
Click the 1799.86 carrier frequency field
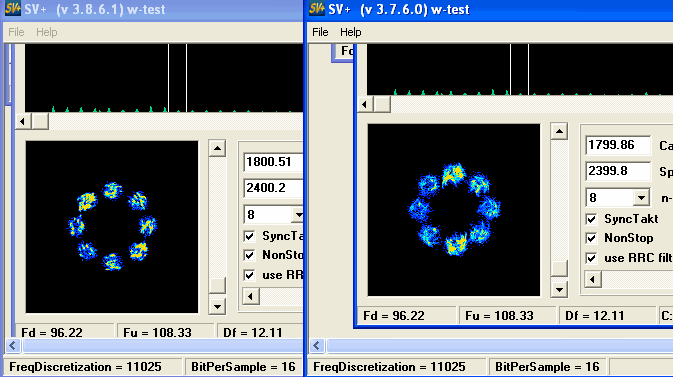(x=618, y=145)
